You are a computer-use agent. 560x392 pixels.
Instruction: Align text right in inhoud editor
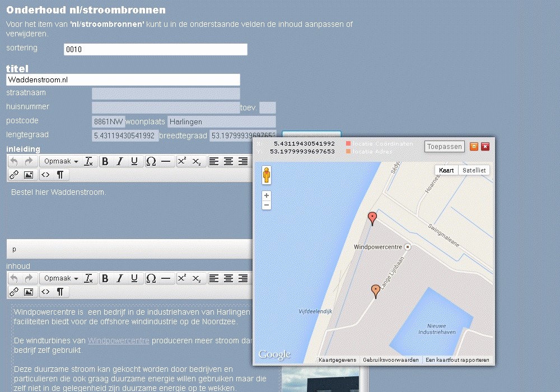(243, 278)
